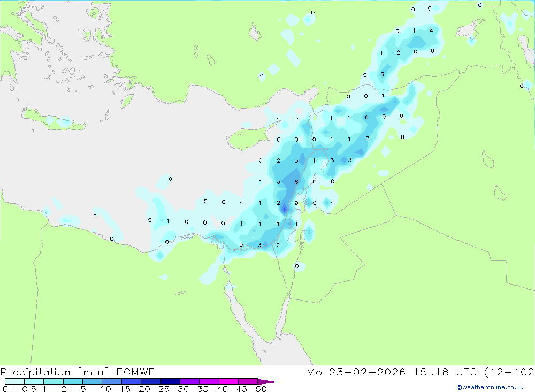The height and width of the screenshot is (392, 535).
Task: Click the "50" legend scale label
Action: click(x=261, y=389)
